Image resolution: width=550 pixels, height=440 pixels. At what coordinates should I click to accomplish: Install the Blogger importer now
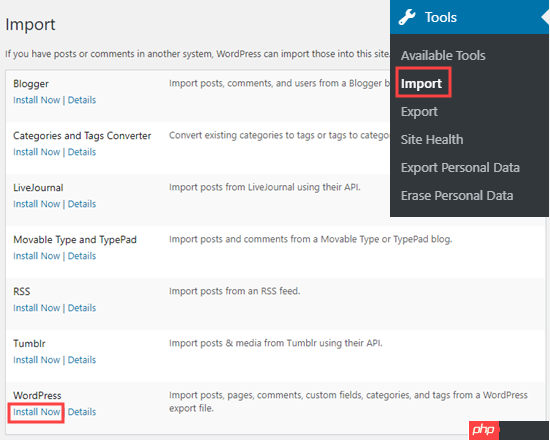(36, 100)
